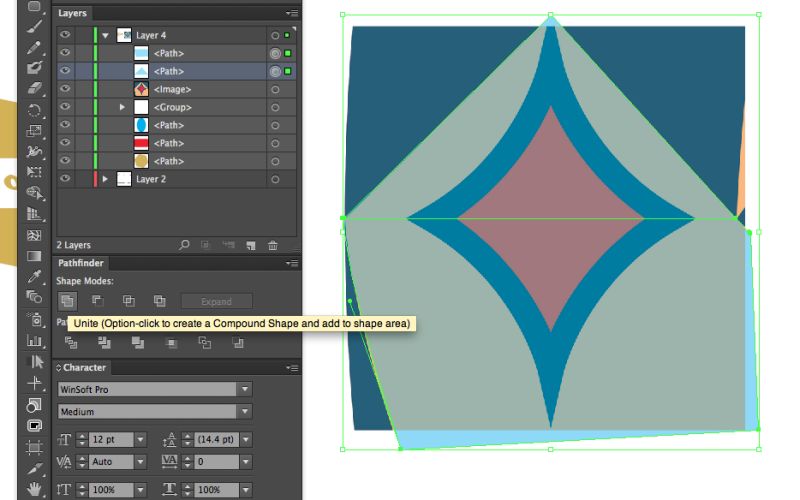Viewport: 800px width, 500px height.
Task: Select the Mesh tool
Action: [x=34, y=235]
